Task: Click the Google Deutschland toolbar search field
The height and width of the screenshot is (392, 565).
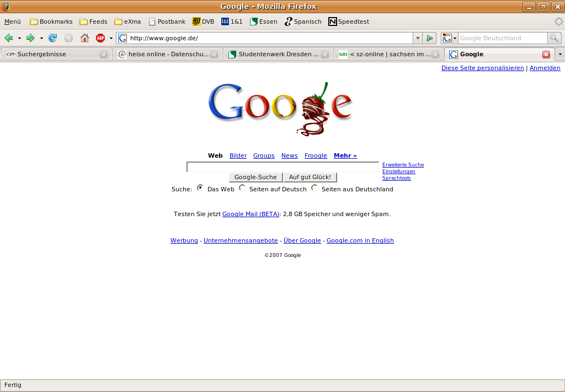Action: point(503,38)
